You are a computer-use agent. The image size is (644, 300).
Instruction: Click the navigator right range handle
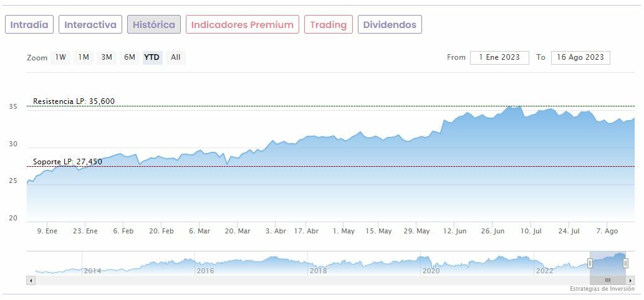625,263
